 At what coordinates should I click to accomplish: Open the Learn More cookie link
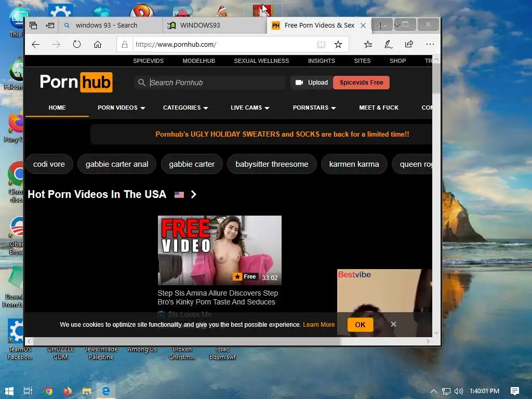[x=318, y=325]
